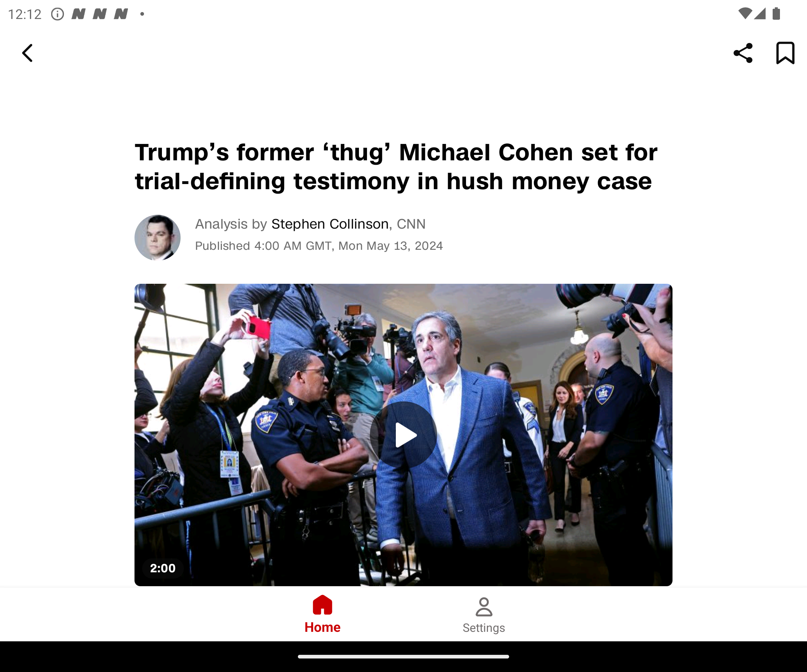Play the Michael Cohen video

(403, 435)
